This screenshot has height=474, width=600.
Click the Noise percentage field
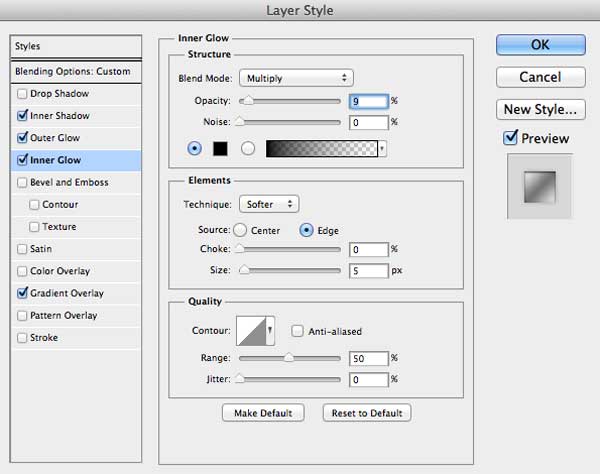(x=368, y=122)
